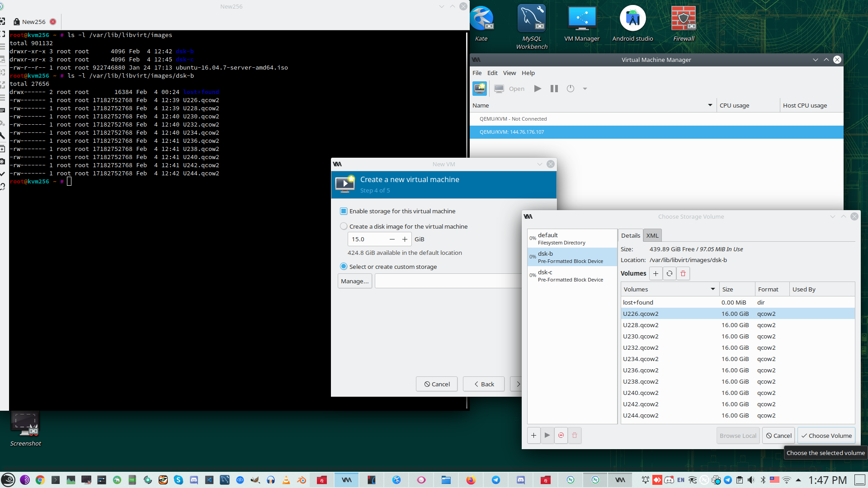
Task: Click the add new volume plus icon
Action: pyautogui.click(x=656, y=273)
